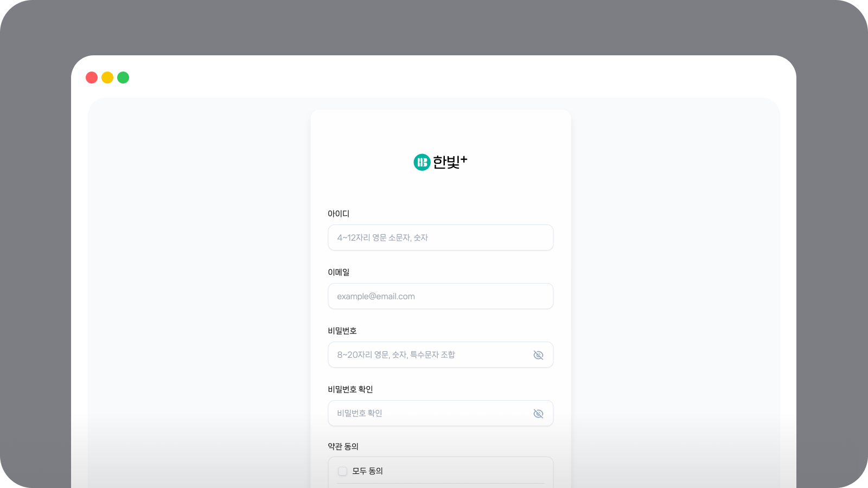This screenshot has width=868, height=488.
Task: Click the 한빛+ brand name text
Action: pos(450,162)
